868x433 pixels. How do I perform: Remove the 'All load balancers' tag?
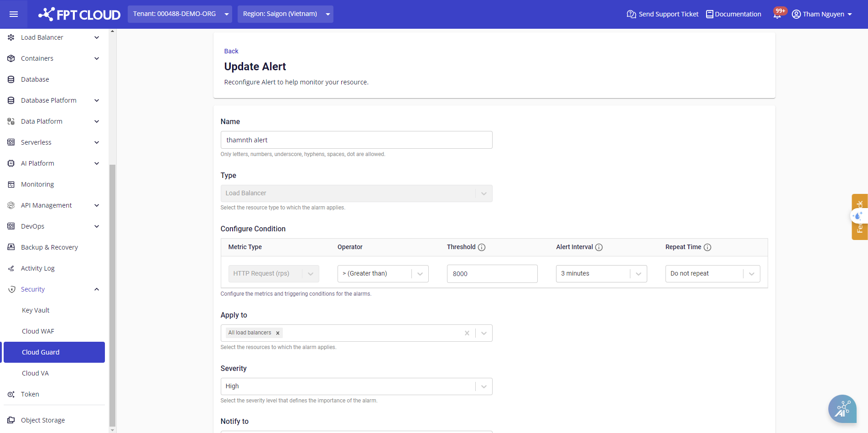[x=278, y=333]
